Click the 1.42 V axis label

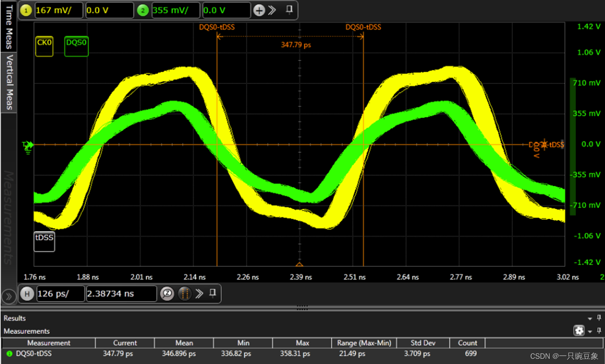(x=589, y=27)
